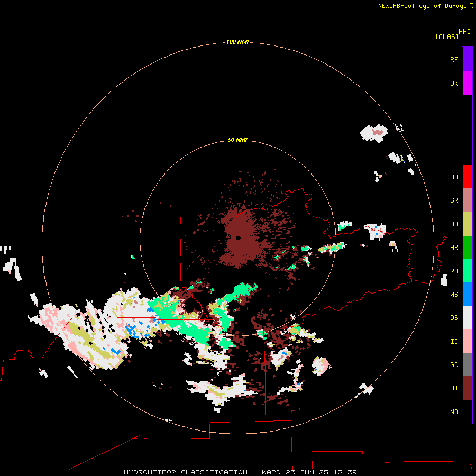Click the RF legend label
The image size is (476, 476).
454,59
